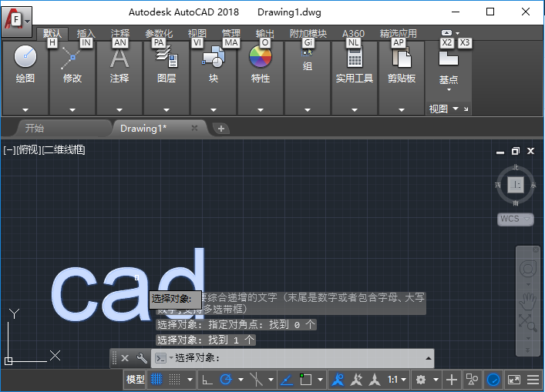The height and width of the screenshot is (392, 545).
Task: Expand the 绘图 panel dropdown arrow
Action: [x=25, y=109]
